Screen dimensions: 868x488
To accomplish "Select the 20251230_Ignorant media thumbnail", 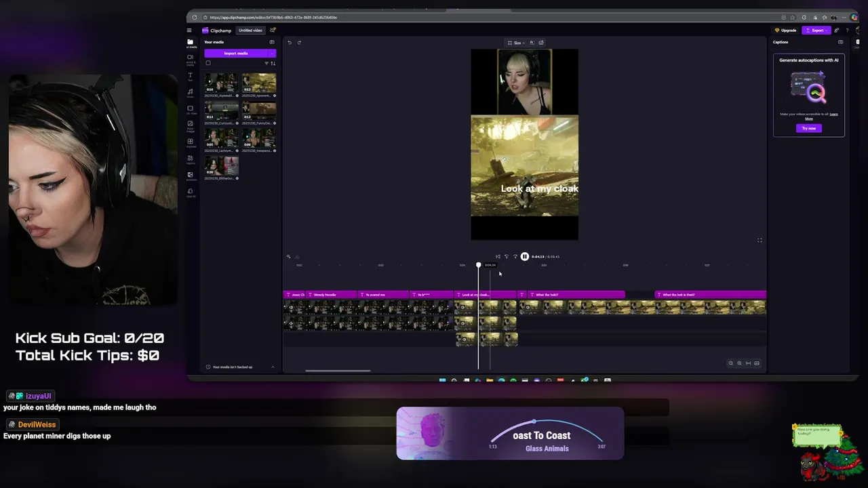I will pyautogui.click(x=259, y=83).
